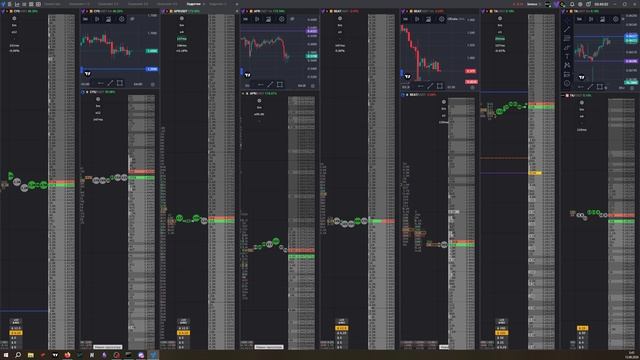640x360 pixels.
Task: Click green highlighted value in APR order book sidebar
Action: [182, 39]
